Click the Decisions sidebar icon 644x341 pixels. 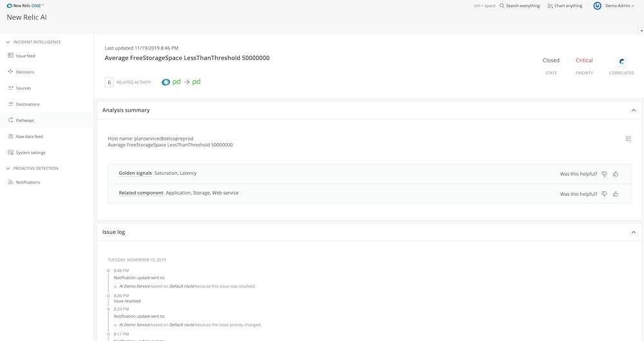tap(11, 72)
